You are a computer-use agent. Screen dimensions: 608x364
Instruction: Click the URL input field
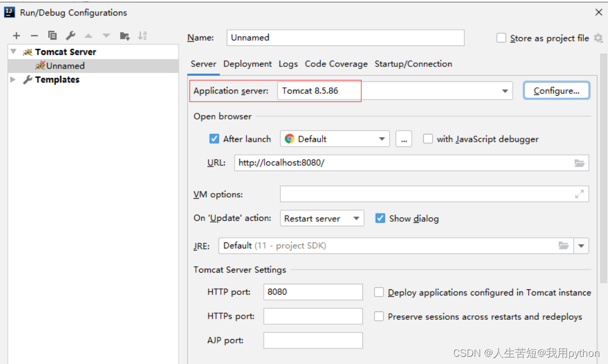point(412,163)
